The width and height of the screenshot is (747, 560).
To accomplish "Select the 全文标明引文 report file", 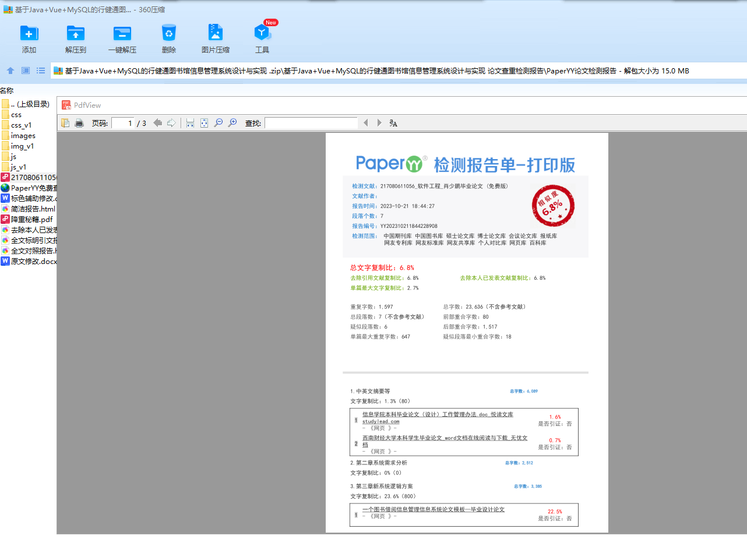I will [28, 241].
